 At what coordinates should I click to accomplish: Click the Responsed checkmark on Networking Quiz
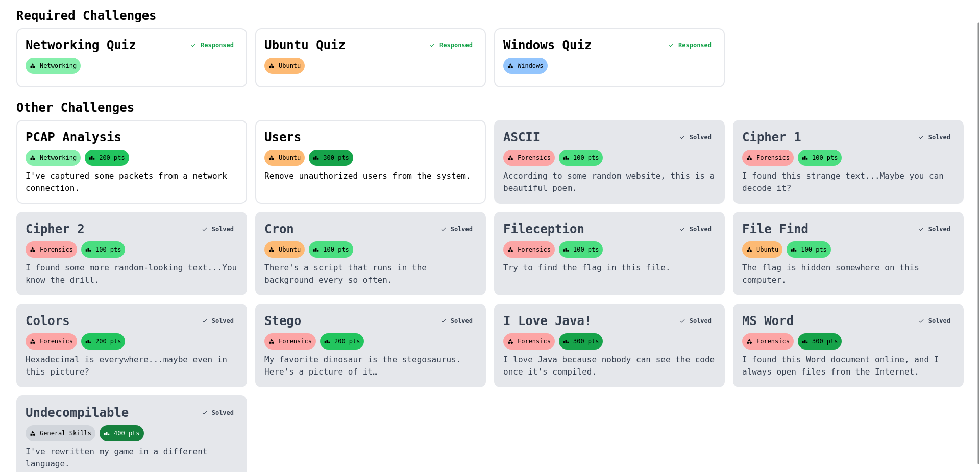(193, 46)
